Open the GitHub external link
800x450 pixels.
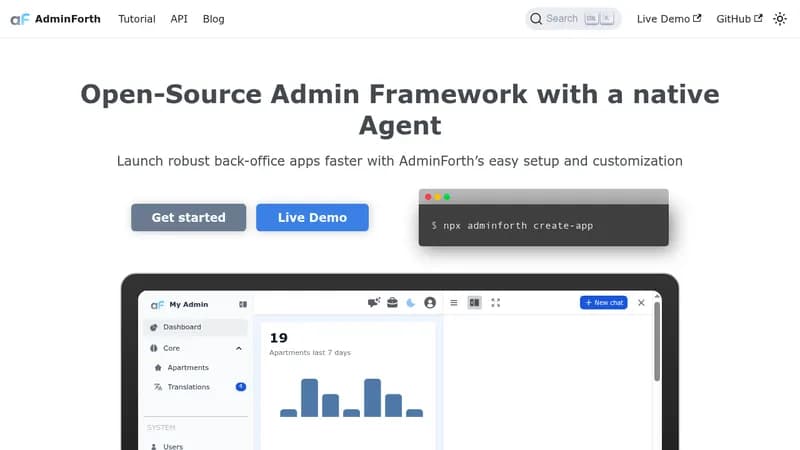tap(739, 19)
